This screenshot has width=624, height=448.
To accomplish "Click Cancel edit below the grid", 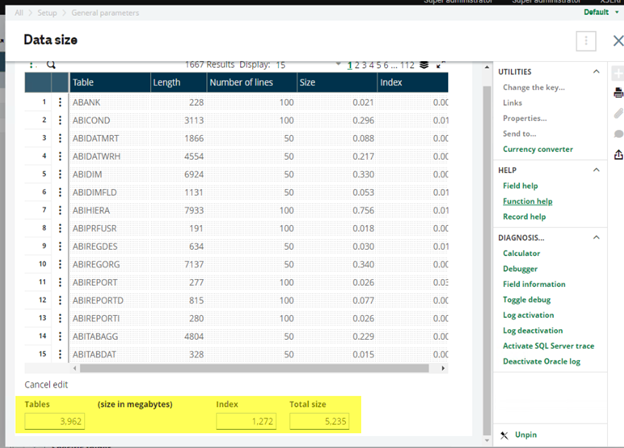I will pyautogui.click(x=46, y=385).
